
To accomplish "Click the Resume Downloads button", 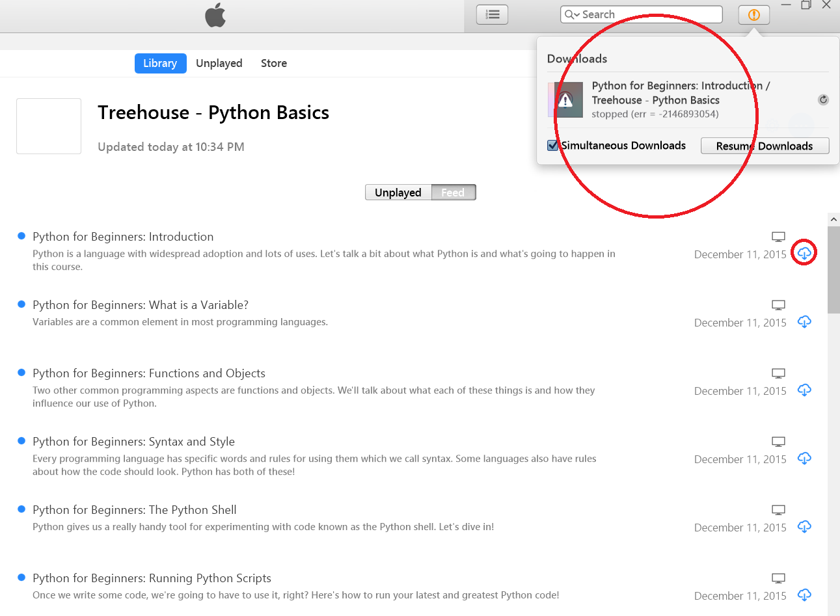I will (765, 146).
